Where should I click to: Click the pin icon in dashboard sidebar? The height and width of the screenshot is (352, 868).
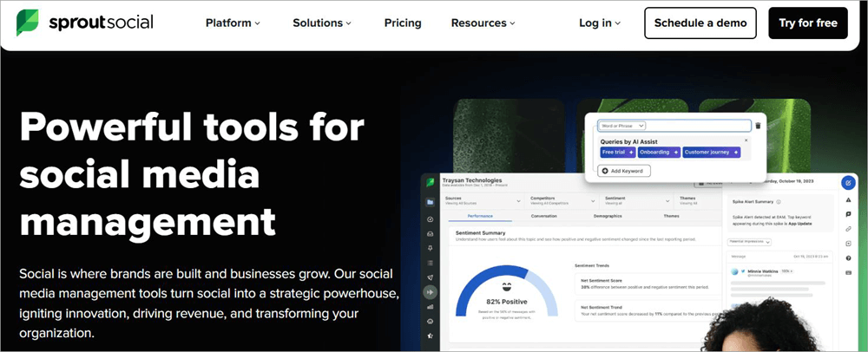tap(431, 248)
